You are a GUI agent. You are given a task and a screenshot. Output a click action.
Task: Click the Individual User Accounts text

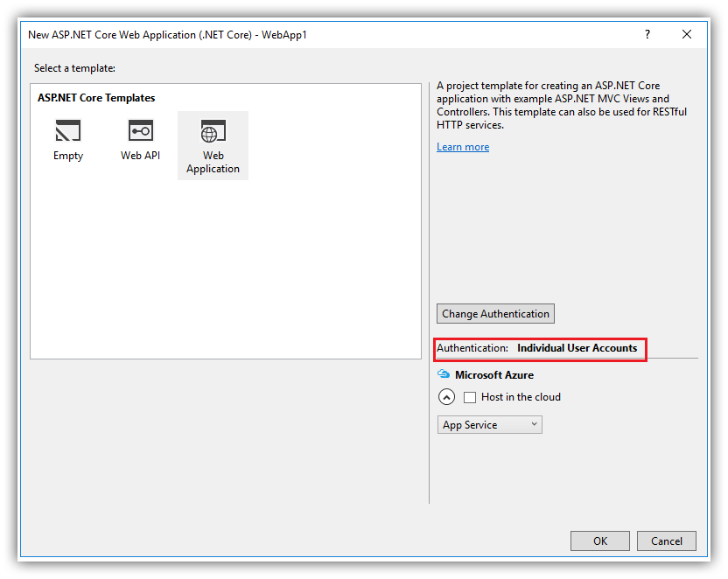point(577,348)
